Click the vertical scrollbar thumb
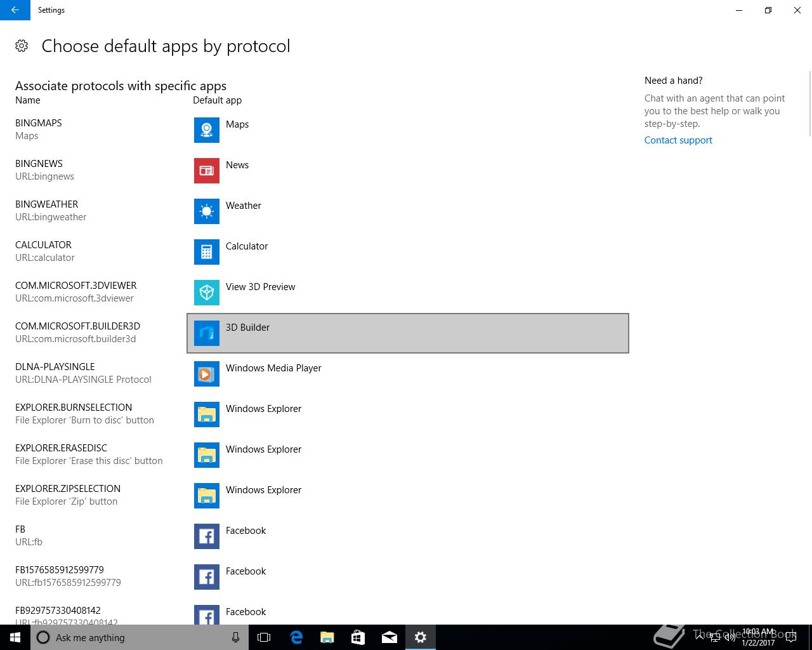Image resolution: width=812 pixels, height=650 pixels. tap(809, 103)
